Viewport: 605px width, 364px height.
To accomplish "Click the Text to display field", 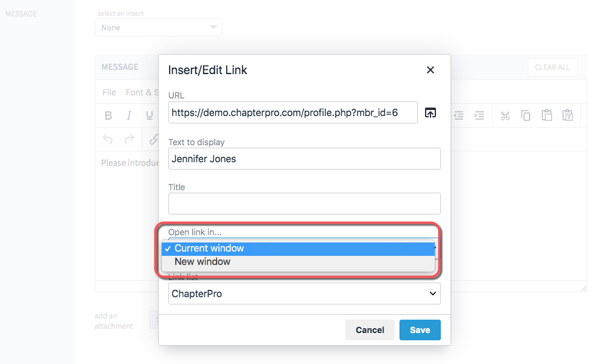I will click(305, 159).
